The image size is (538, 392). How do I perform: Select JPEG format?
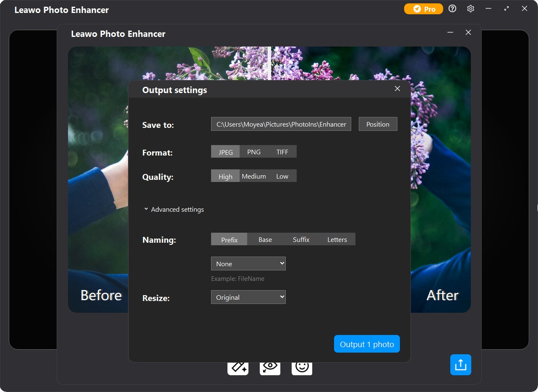coord(225,152)
